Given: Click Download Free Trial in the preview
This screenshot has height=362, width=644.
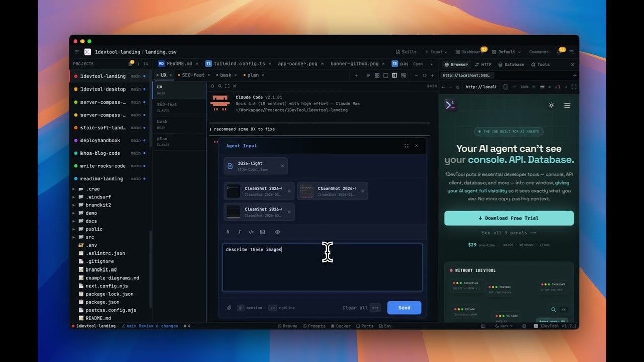Looking at the screenshot, I should tap(509, 218).
